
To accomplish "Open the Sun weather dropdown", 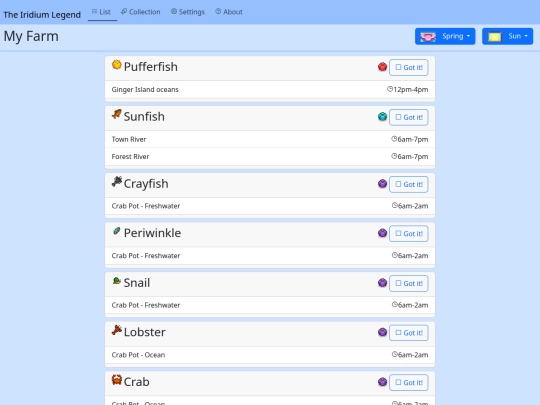I will coord(507,37).
